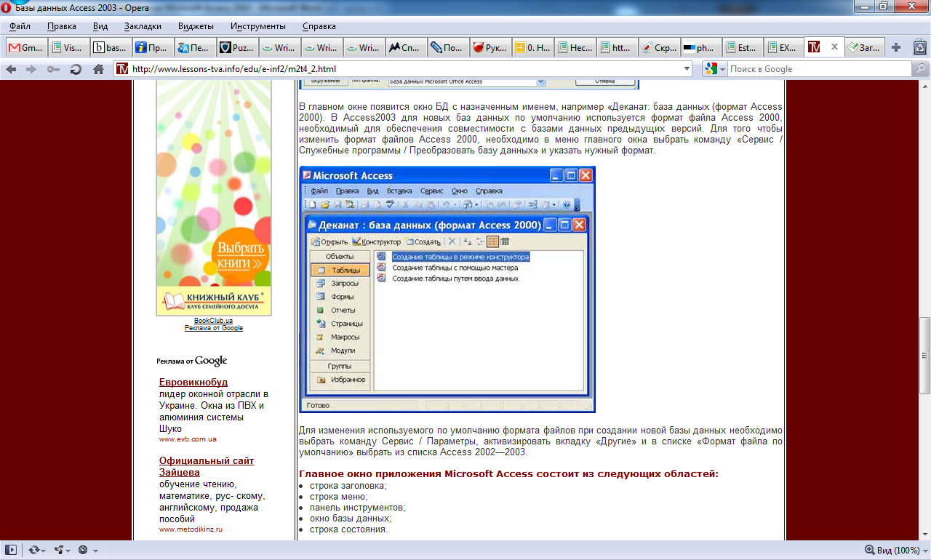Viewport: 931px width, 560px height.
Task: Open the password key (wand) button
Action: (x=53, y=69)
